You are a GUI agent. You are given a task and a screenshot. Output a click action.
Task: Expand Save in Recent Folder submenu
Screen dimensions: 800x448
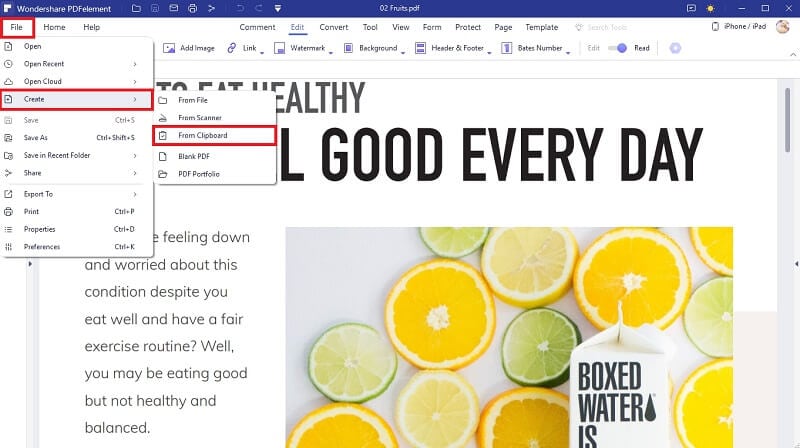click(x=77, y=155)
